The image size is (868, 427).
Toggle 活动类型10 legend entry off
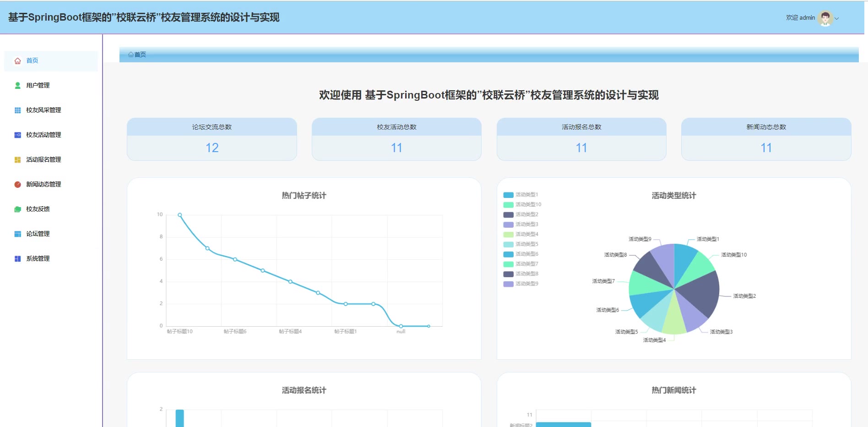coord(522,205)
